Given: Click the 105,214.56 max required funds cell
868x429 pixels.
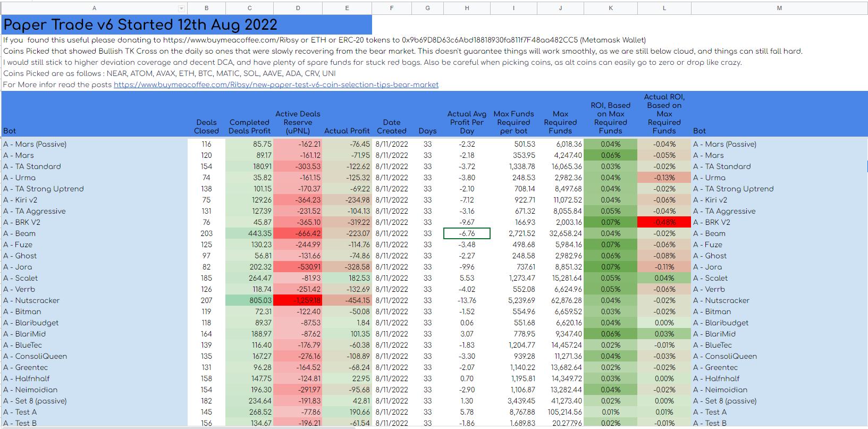Looking at the screenshot, I should [560, 412].
